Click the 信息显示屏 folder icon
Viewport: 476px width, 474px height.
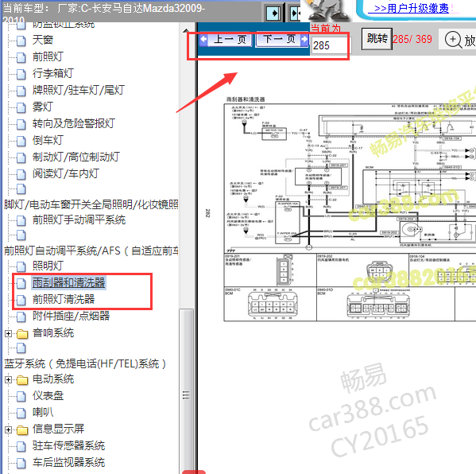pos(22,430)
